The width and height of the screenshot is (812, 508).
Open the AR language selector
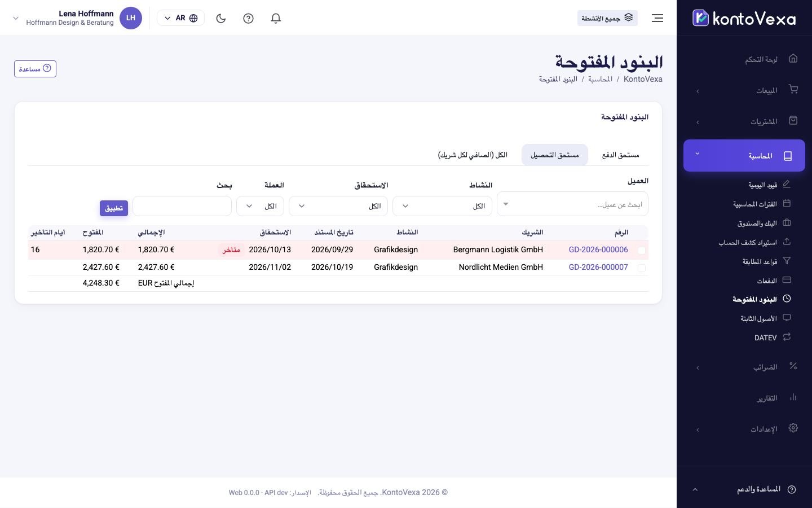pos(180,18)
